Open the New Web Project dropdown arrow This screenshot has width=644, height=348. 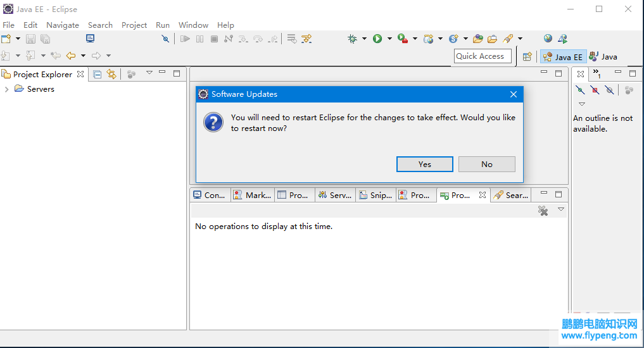coord(440,39)
